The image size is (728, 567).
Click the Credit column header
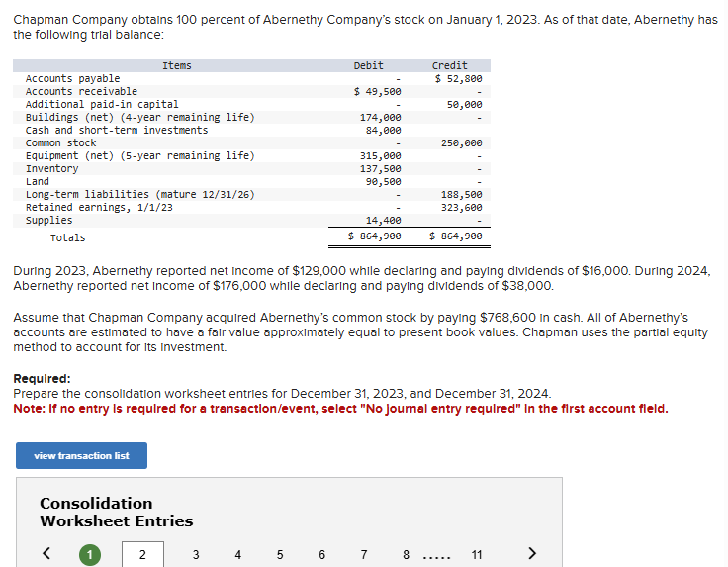(x=449, y=65)
